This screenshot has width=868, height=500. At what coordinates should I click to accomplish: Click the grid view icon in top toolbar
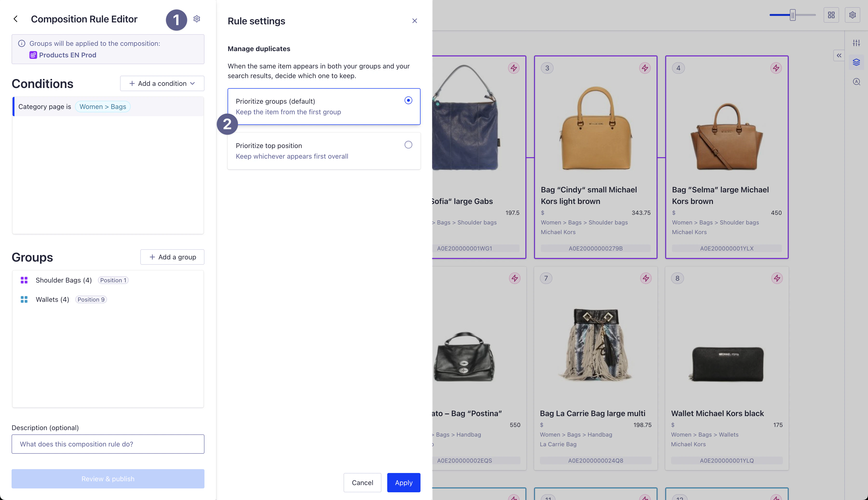pos(831,15)
